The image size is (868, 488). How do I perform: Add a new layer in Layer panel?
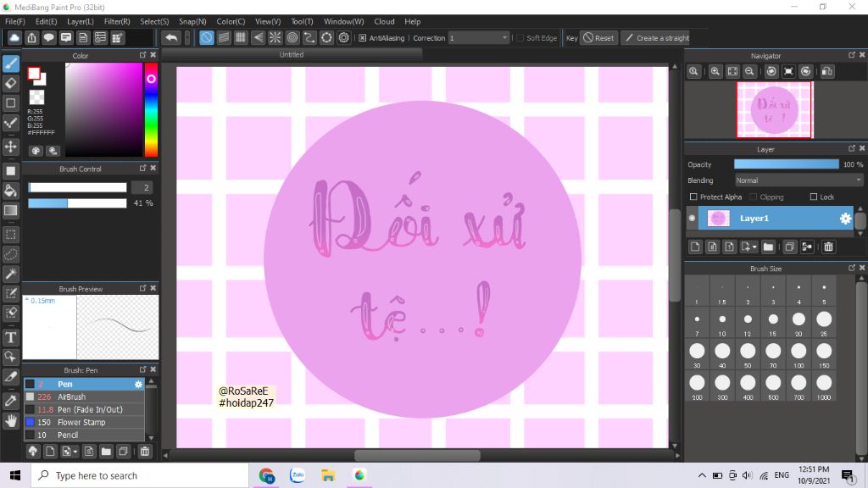[x=695, y=247]
